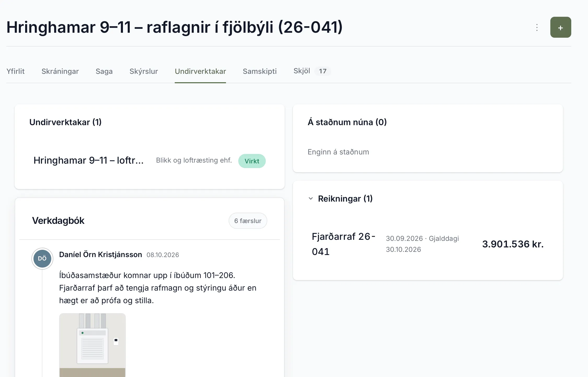
Task: Click the 6 færslur count pill
Action: pyautogui.click(x=248, y=221)
